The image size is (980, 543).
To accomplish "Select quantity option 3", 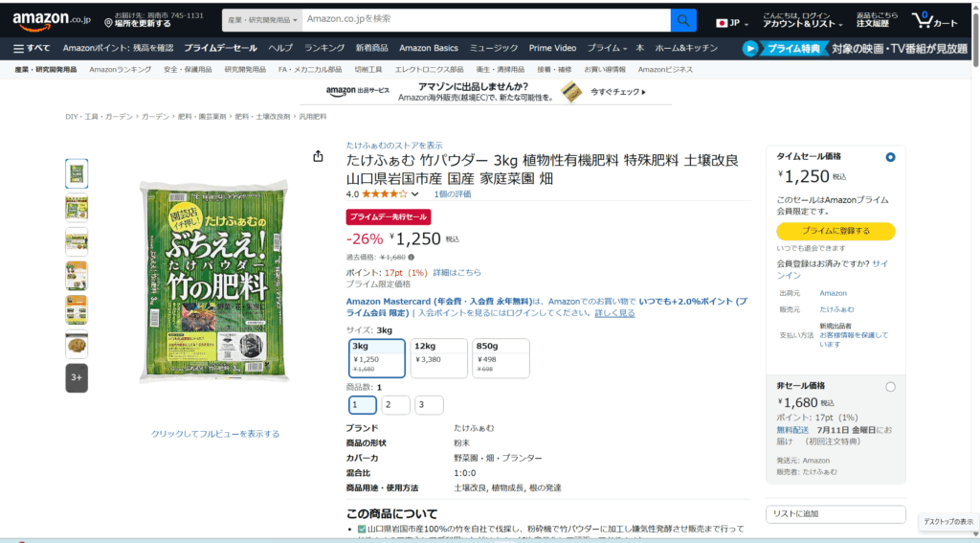I will point(429,405).
